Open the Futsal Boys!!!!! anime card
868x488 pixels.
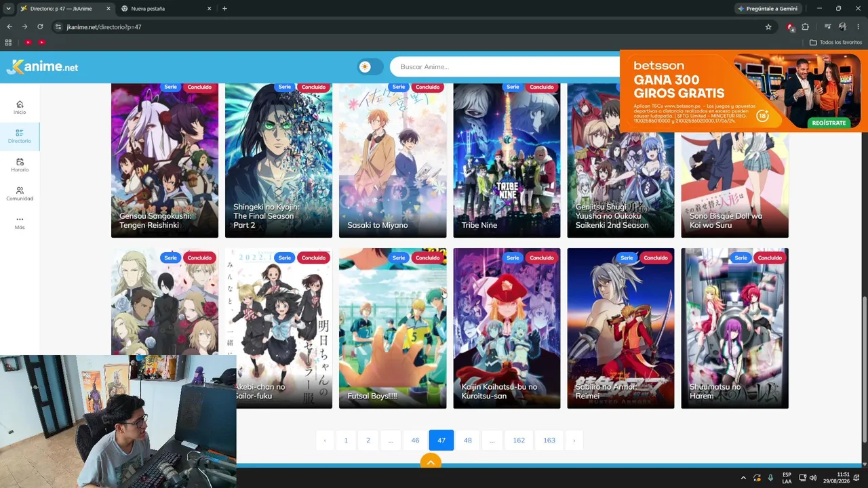(x=393, y=328)
